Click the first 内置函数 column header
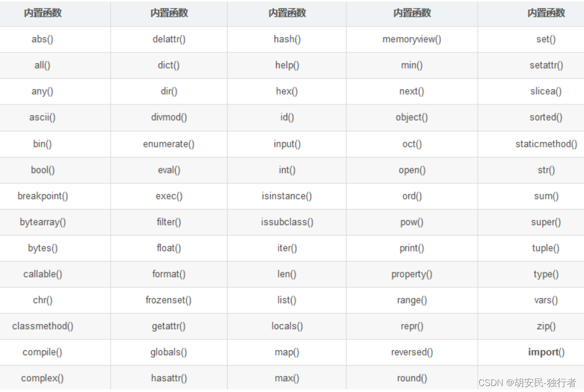Image resolution: width=584 pixels, height=392 pixels. [43, 13]
